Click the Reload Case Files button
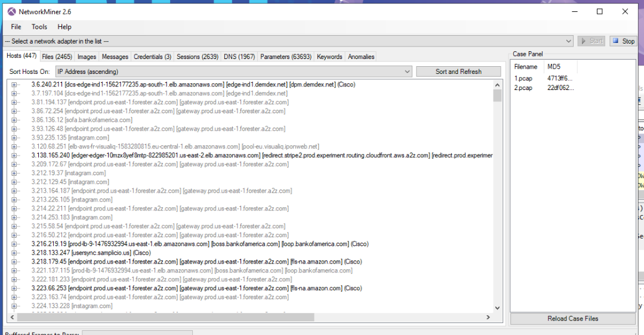This screenshot has width=644, height=335. 572,318
